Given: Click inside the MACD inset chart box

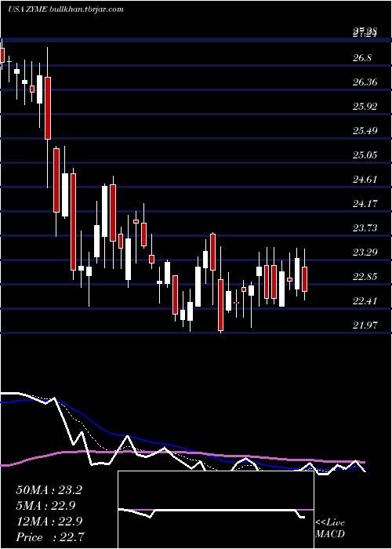Looking at the screenshot, I should [x=216, y=510].
